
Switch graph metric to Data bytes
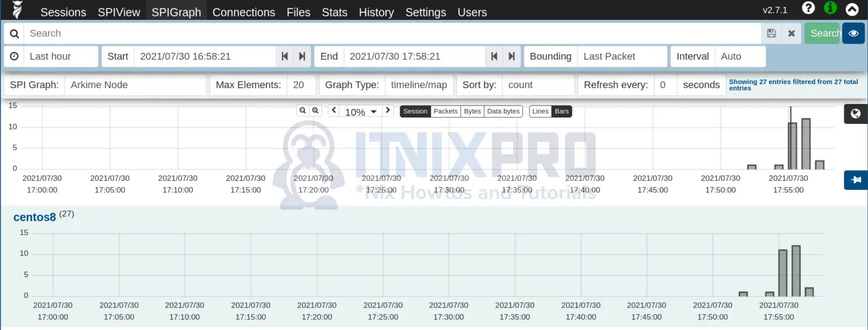[503, 111]
